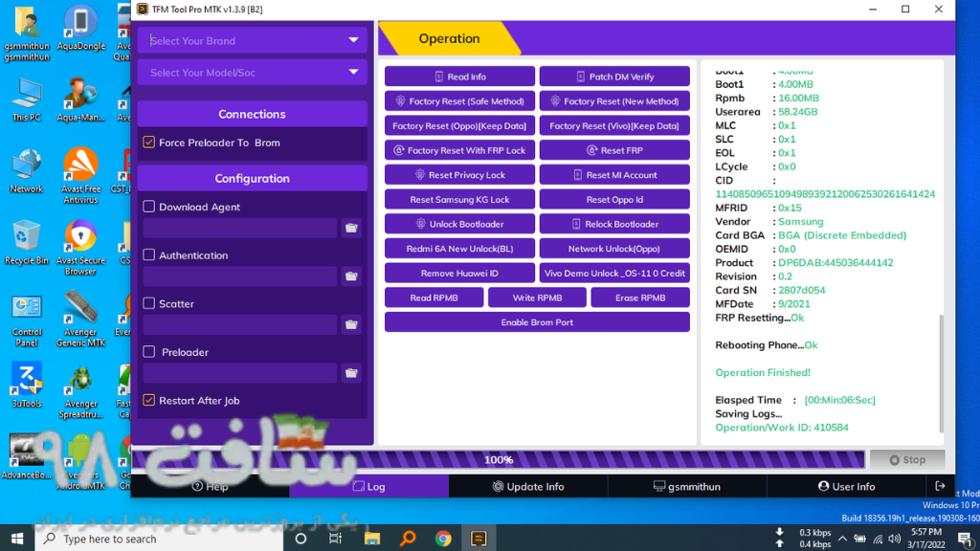Open the User Info tab

point(846,486)
